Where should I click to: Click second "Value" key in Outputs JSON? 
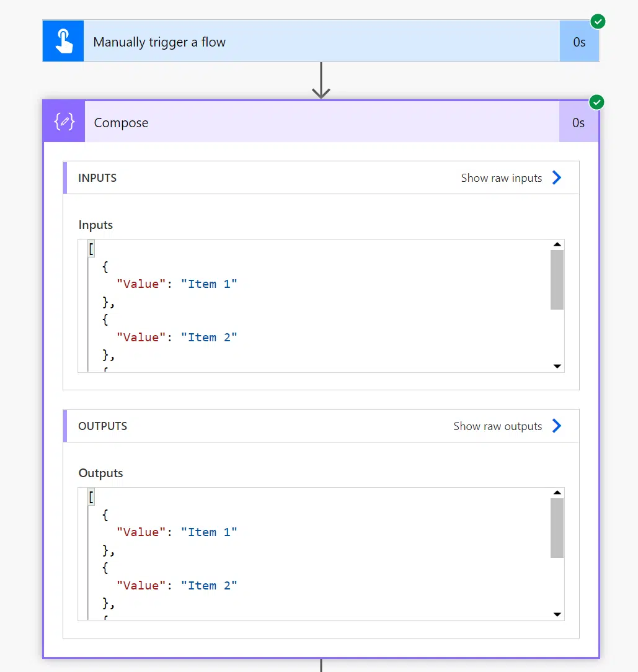[x=141, y=585]
